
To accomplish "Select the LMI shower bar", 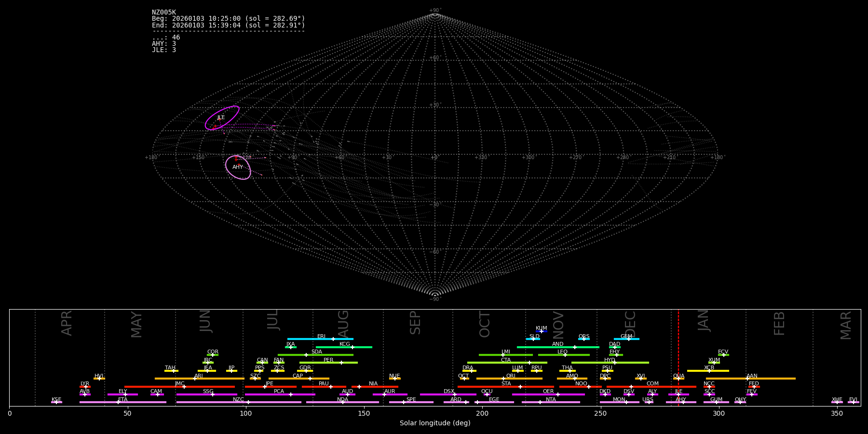I will click(x=506, y=355).
